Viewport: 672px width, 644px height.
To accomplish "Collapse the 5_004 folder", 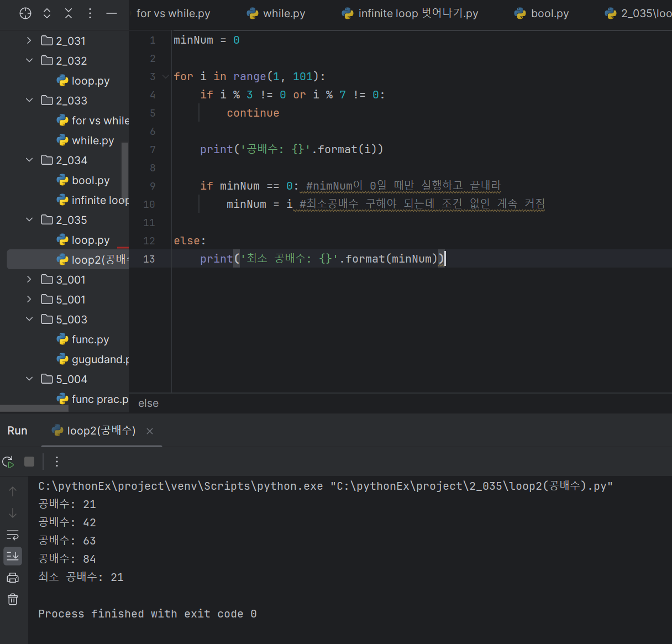I will 29,379.
